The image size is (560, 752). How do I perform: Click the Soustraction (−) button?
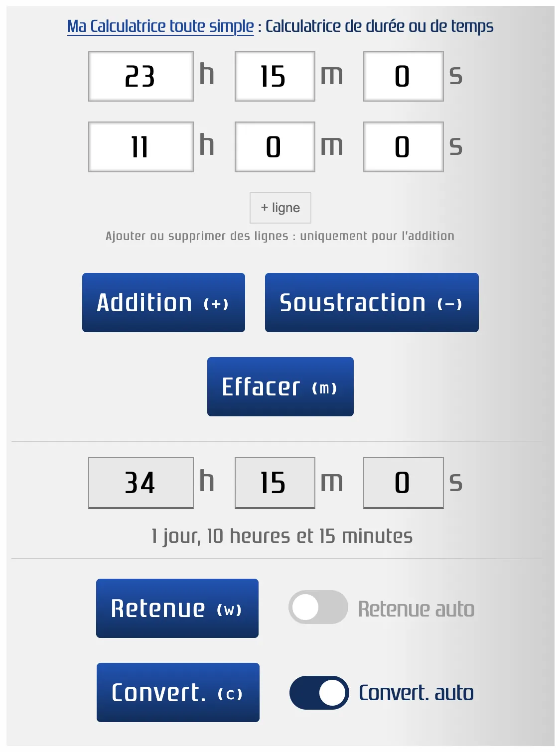(371, 302)
